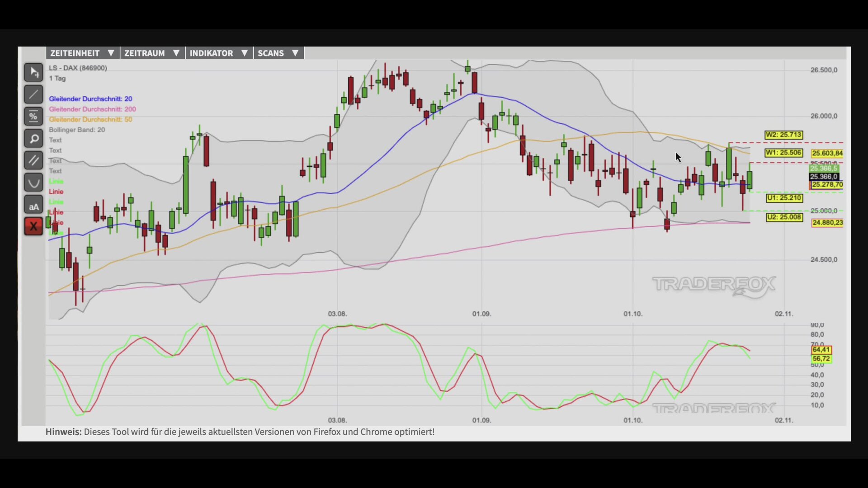Screen dimensions: 868x488
Task: Click the 25.366,0 current price tag
Action: [x=824, y=177]
